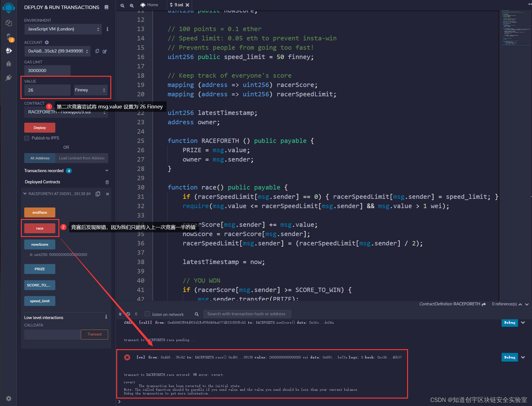This screenshot has width=532, height=406.
Task: Click the sign message icon beside account
Action: (105, 51)
